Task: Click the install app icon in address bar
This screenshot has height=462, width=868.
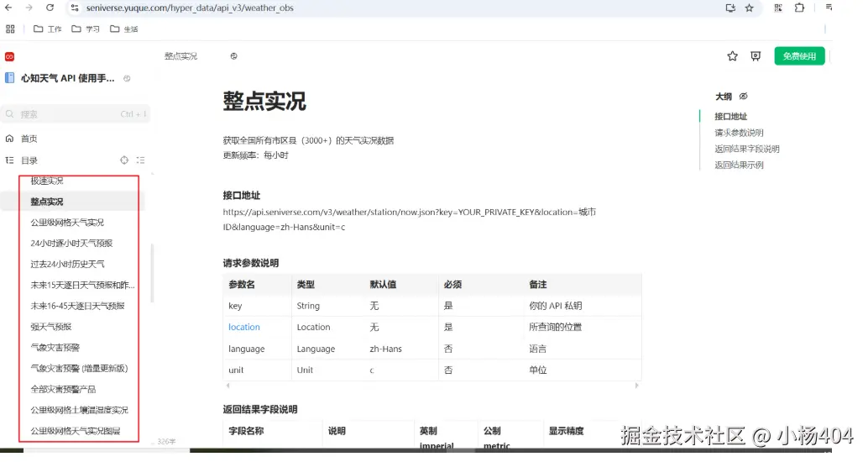Action: click(730, 8)
